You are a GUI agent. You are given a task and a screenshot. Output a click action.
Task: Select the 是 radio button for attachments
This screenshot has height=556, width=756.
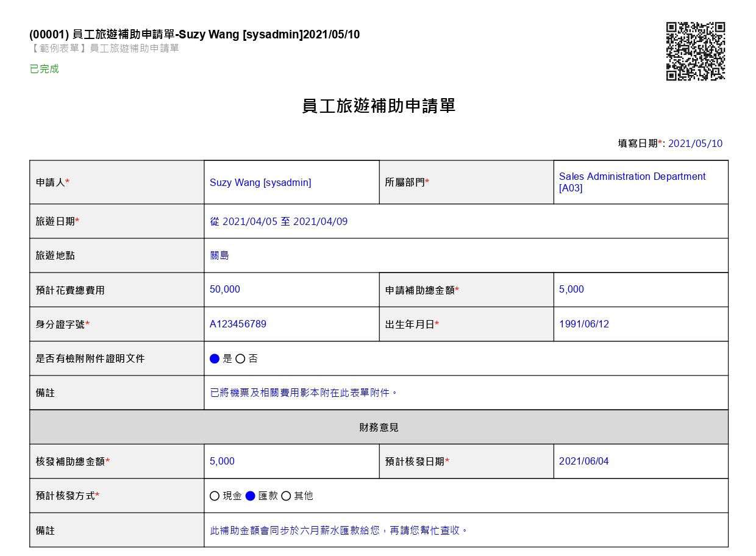215,359
